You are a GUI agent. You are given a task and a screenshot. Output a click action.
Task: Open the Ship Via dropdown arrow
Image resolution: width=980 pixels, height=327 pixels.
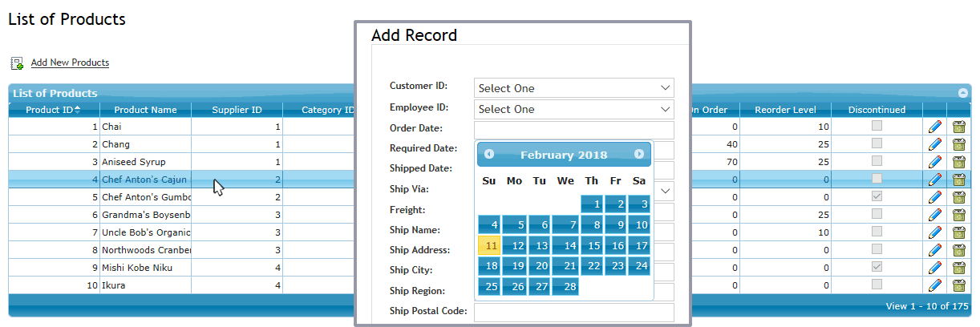(665, 191)
